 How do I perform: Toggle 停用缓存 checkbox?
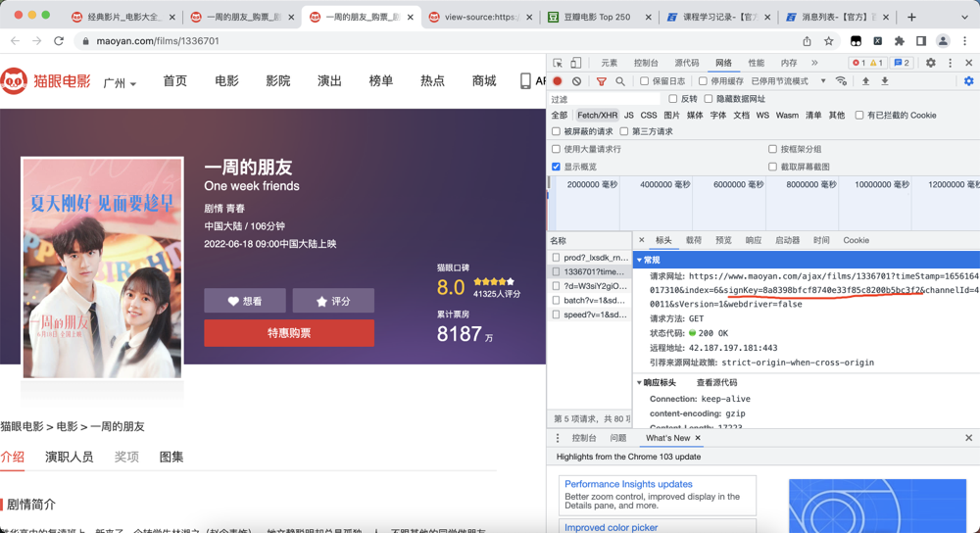pyautogui.click(x=703, y=81)
